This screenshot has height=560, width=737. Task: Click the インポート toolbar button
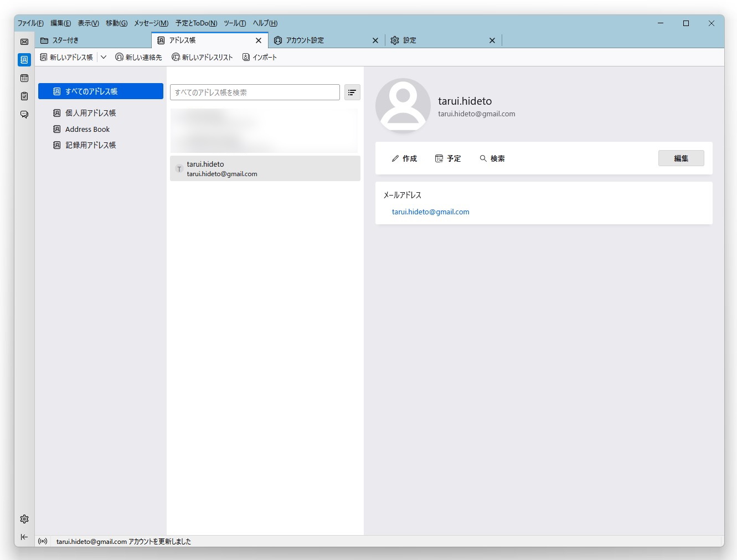point(260,57)
